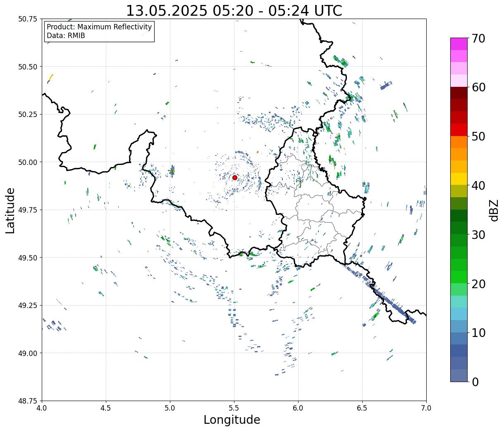Click the 30 tick label on colorbar

tap(478, 234)
